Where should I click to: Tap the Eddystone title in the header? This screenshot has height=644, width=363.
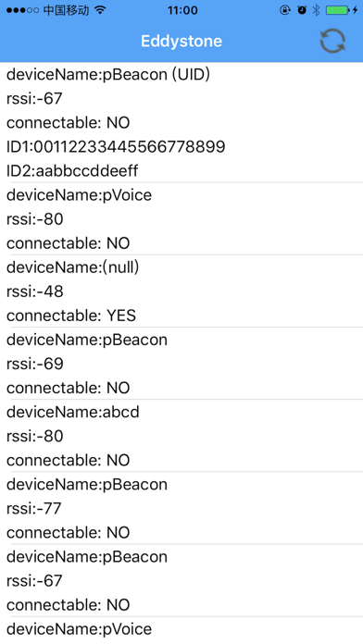pyautogui.click(x=181, y=41)
